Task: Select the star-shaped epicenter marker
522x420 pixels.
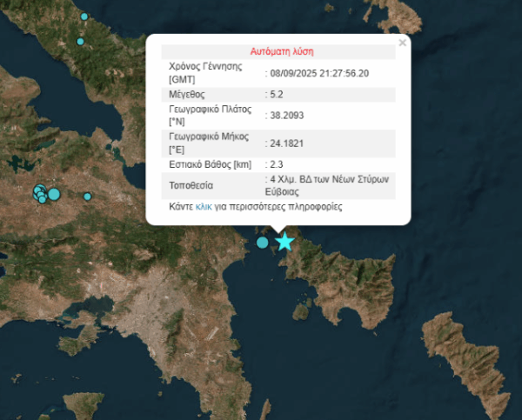Action: click(285, 242)
